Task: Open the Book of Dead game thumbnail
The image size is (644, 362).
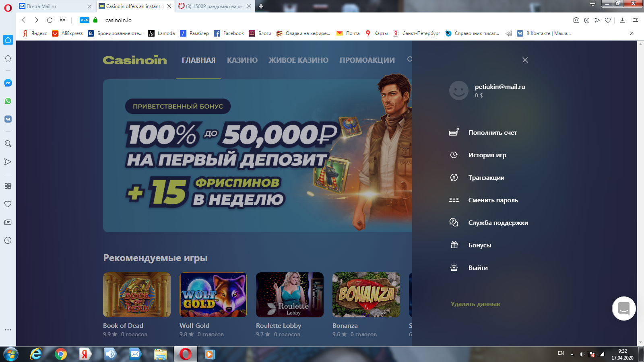Action: (x=137, y=295)
